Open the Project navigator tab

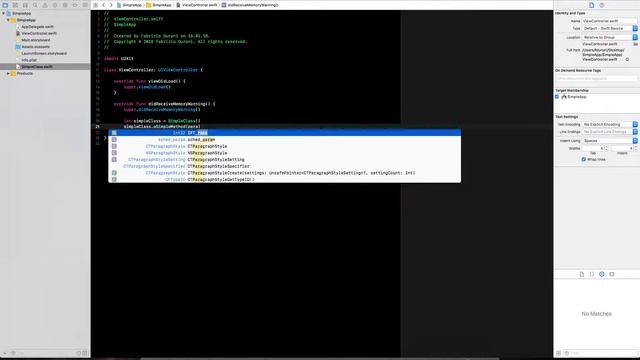pos(5,5)
